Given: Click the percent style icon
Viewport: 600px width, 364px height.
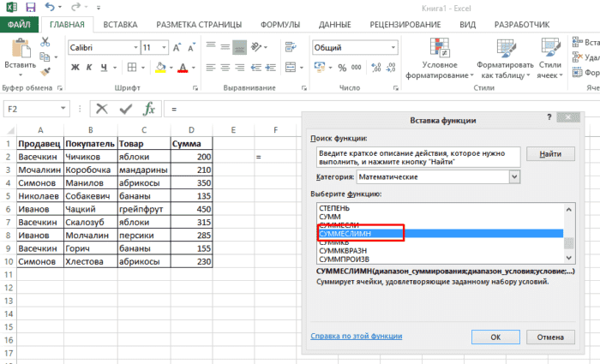Looking at the screenshot, I should coord(341,67).
